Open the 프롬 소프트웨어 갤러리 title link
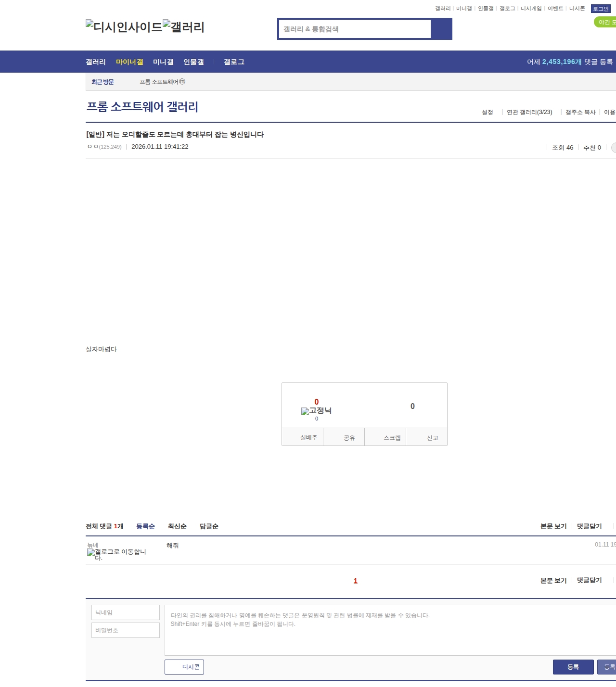The height and width of the screenshot is (687, 616). pyautogui.click(x=142, y=106)
